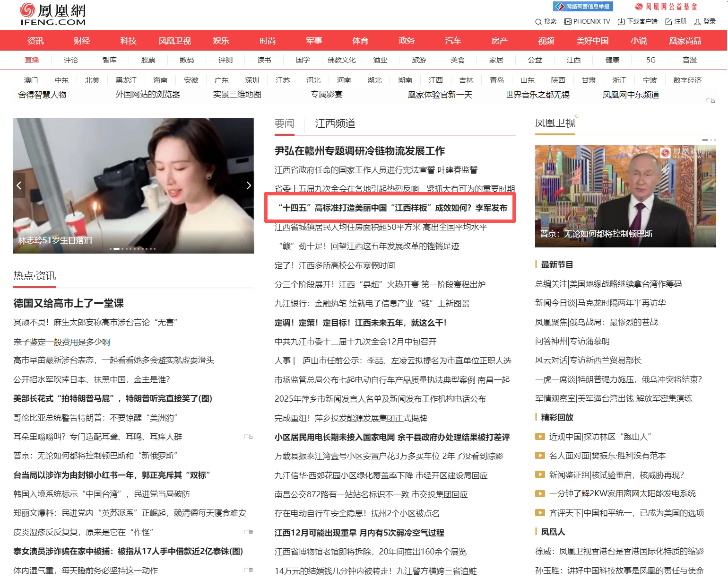Play 名人面对面|樊振东 replay video
The width and height of the screenshot is (728, 580).
540,456
